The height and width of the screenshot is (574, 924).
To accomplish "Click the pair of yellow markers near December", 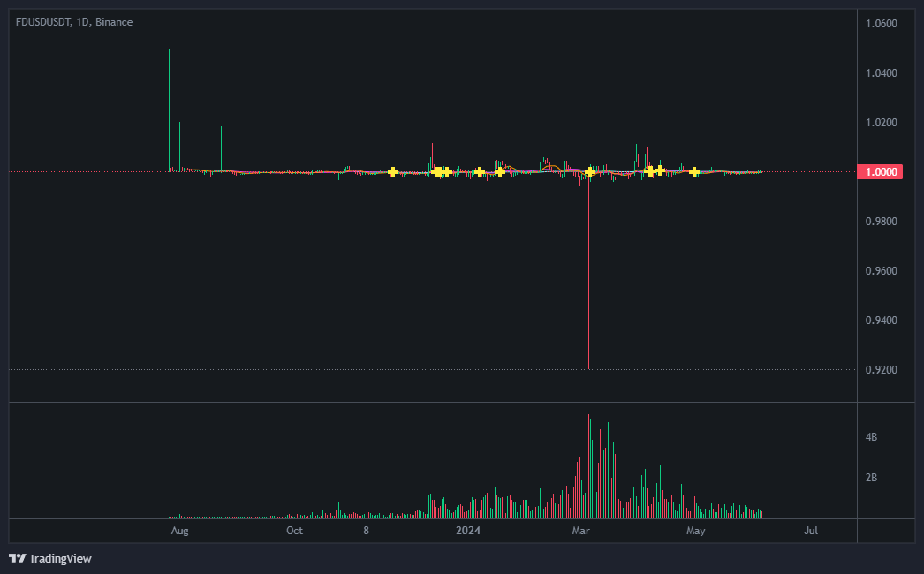I will pyautogui.click(x=442, y=170).
